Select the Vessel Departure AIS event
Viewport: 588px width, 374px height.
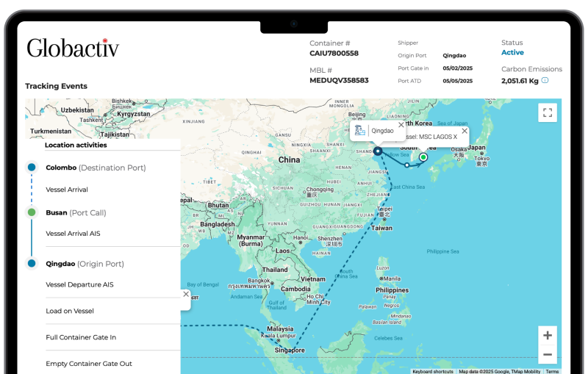point(79,285)
